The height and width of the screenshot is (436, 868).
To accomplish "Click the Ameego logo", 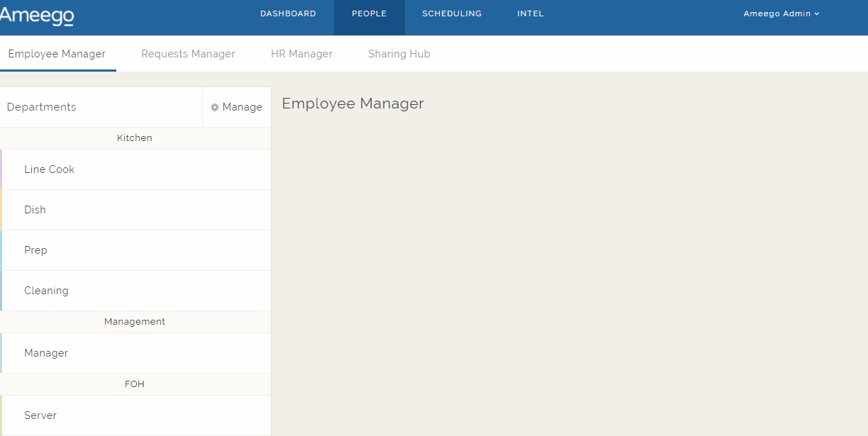I will point(37,16).
